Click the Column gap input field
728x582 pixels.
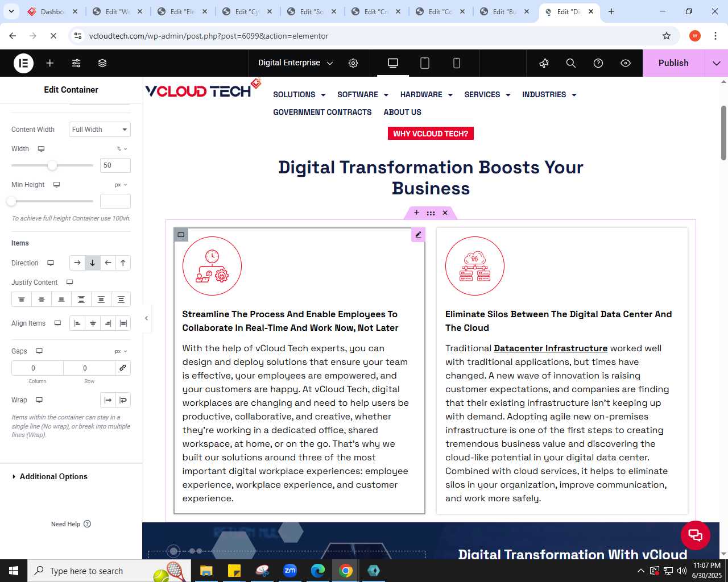[38, 368]
